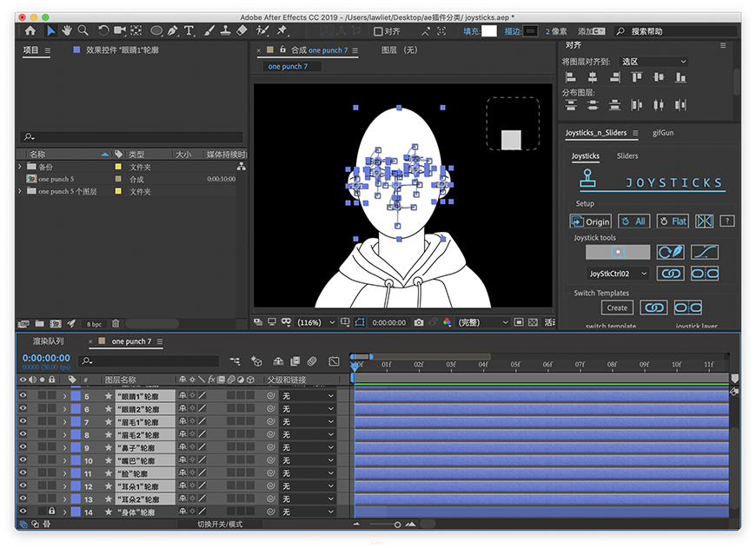Click the graph curve joystick tool icon
Image resolution: width=756 pixels, height=548 pixels.
[x=704, y=252]
